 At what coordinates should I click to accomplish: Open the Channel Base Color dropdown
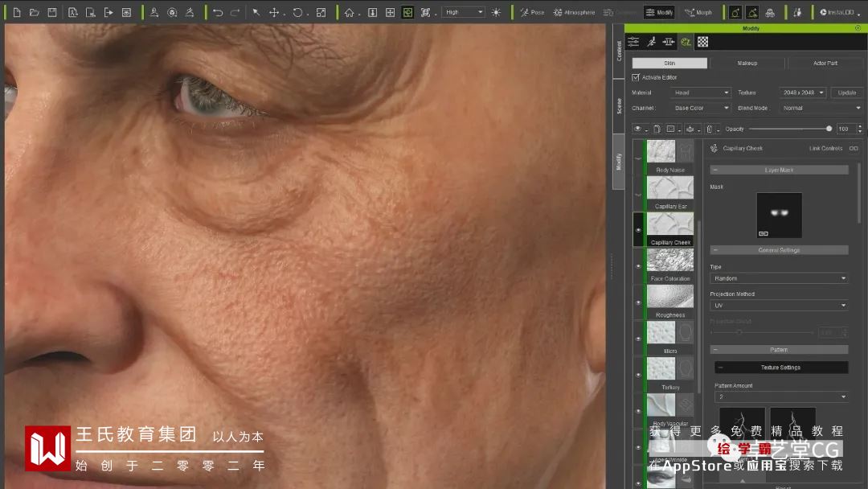(701, 108)
